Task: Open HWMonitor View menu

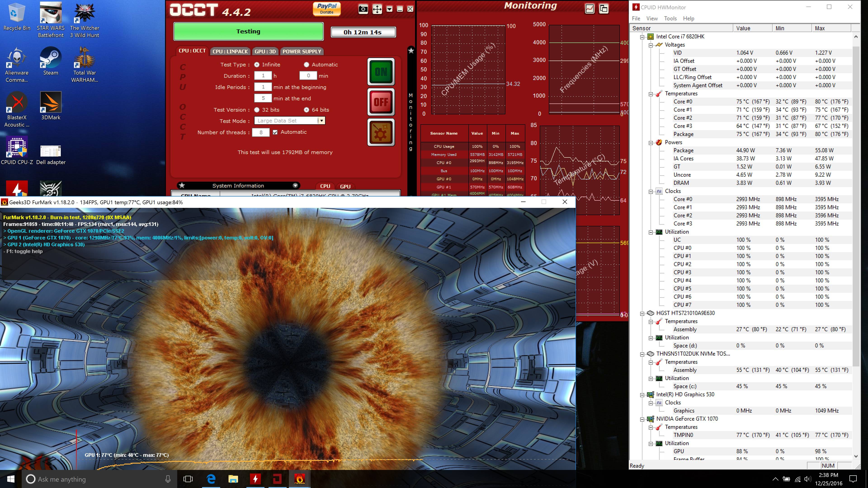Action: (x=652, y=19)
